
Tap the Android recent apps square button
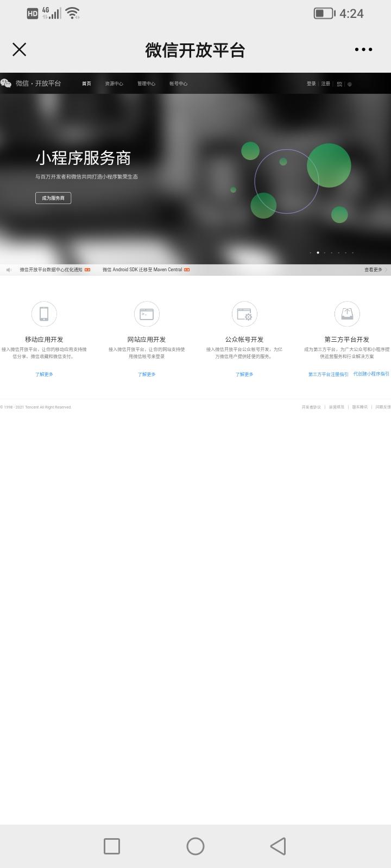(112, 846)
